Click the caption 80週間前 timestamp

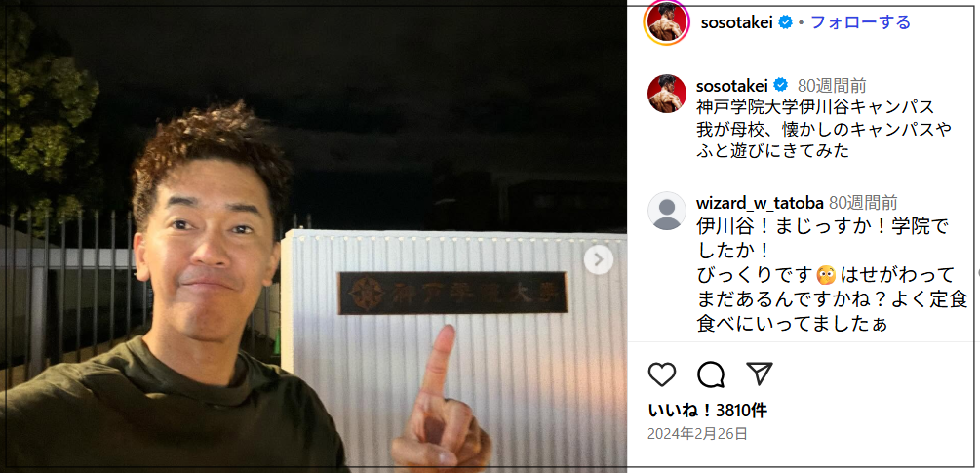pyautogui.click(x=832, y=86)
